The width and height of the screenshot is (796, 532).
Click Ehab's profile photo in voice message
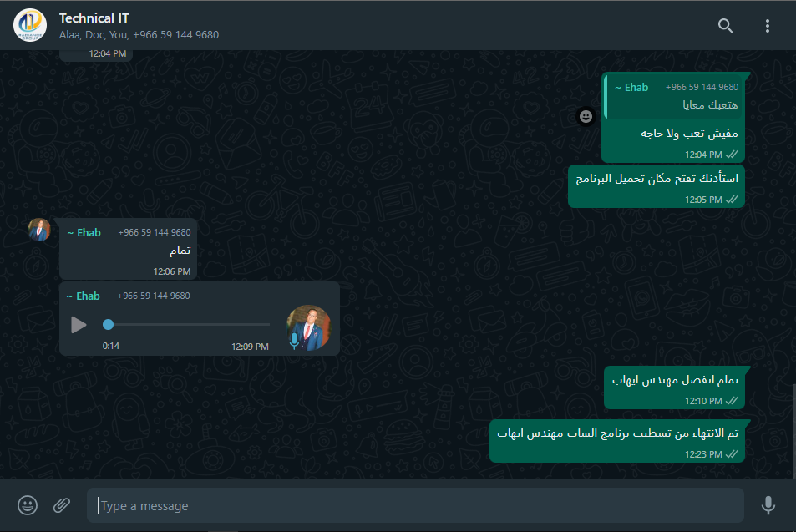(309, 327)
